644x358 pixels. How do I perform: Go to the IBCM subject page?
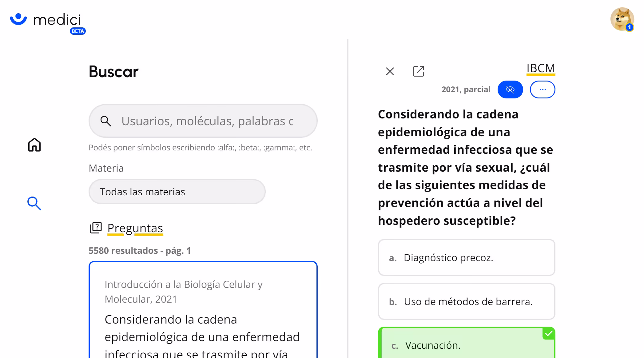tap(540, 68)
